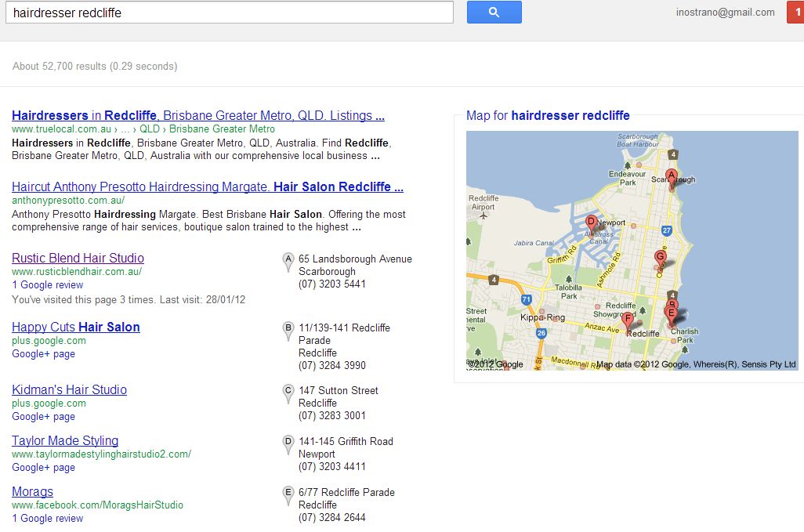This screenshot has height=532, width=804.
Task: Open Rustic Blend Hair Studio listing
Action: [x=78, y=258]
